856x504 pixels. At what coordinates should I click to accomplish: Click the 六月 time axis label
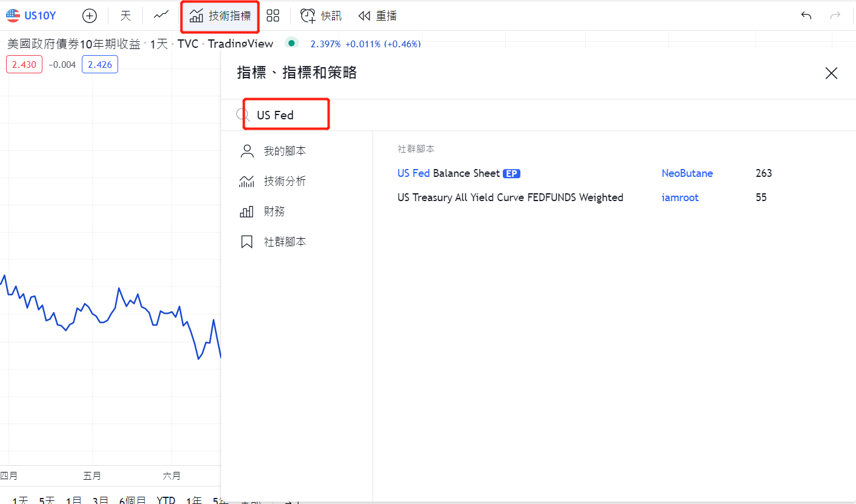tap(171, 476)
